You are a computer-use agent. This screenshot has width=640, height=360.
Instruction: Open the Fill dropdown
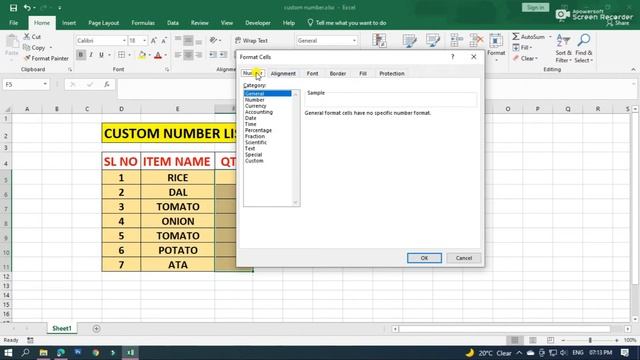pyautogui.click(x=522, y=47)
